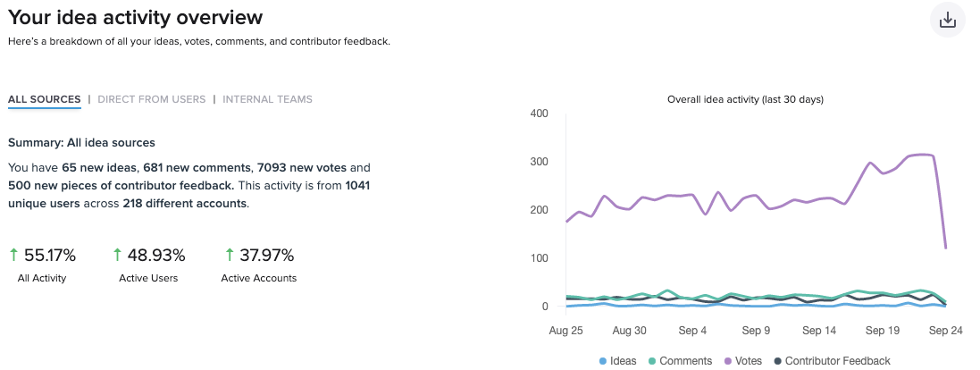This screenshot has width=980, height=370.
Task: Open the Internal Teams tab
Action: (x=268, y=99)
